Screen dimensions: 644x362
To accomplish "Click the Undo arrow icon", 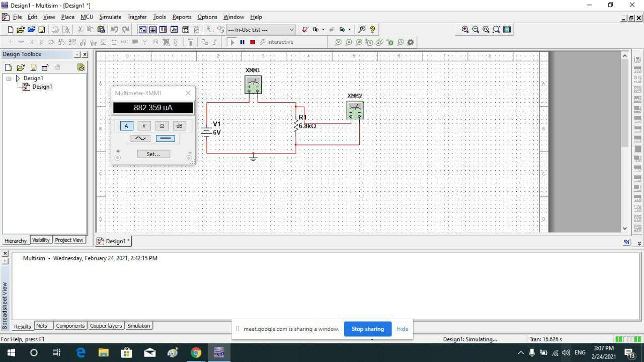I will 114,30.
